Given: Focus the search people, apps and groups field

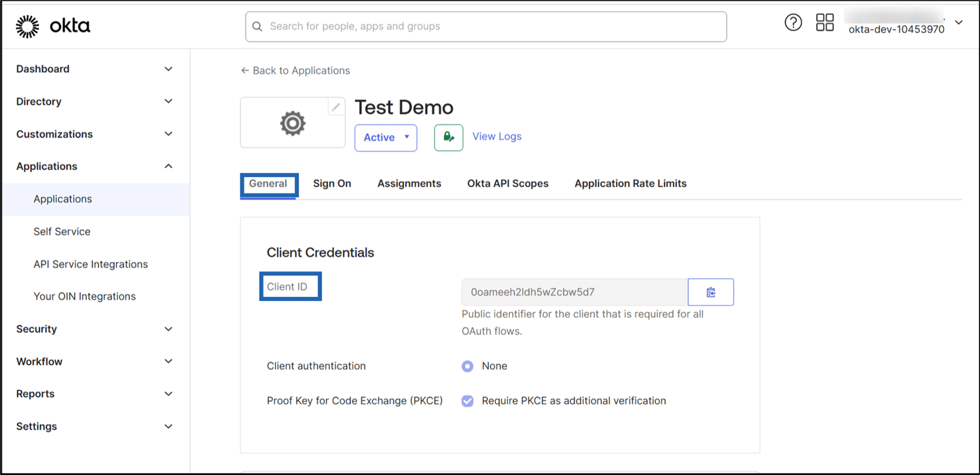Looking at the screenshot, I should click(x=486, y=26).
